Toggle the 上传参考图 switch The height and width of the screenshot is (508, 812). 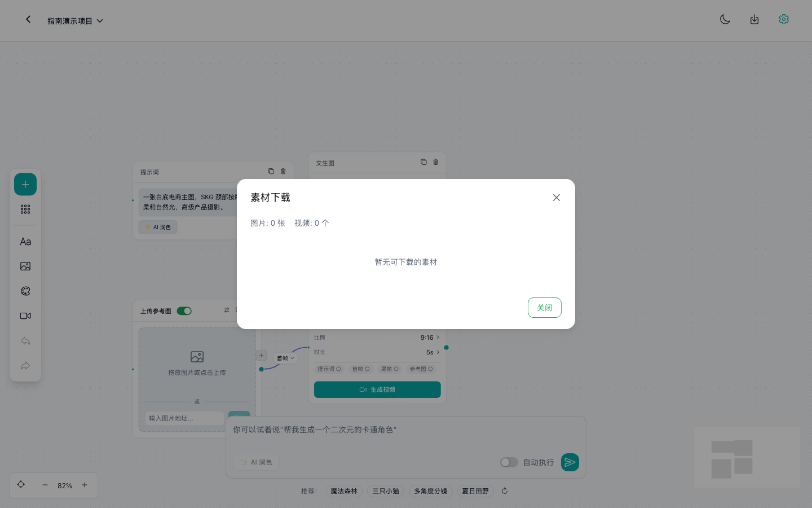(184, 311)
